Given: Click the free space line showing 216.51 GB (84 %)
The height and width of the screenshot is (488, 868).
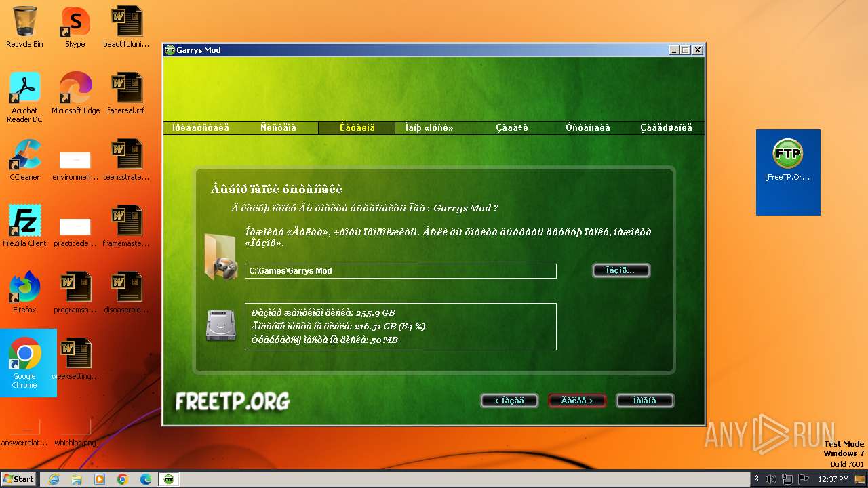Looking at the screenshot, I should pos(338,326).
